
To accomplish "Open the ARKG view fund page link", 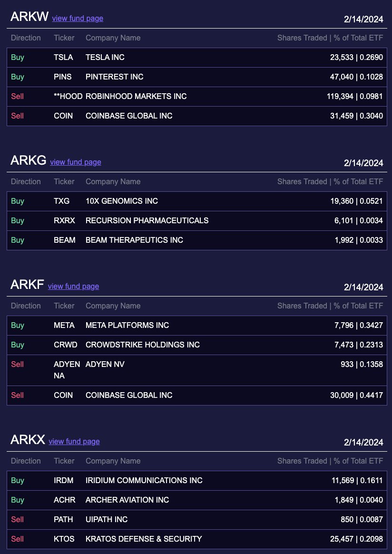I will tap(76, 162).
